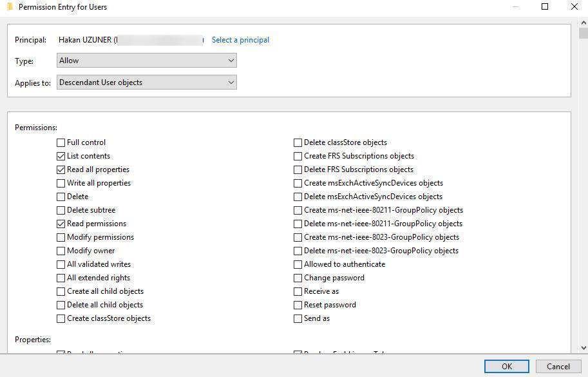
Task: Uncheck the Read permissions checkbox
Action: point(61,224)
